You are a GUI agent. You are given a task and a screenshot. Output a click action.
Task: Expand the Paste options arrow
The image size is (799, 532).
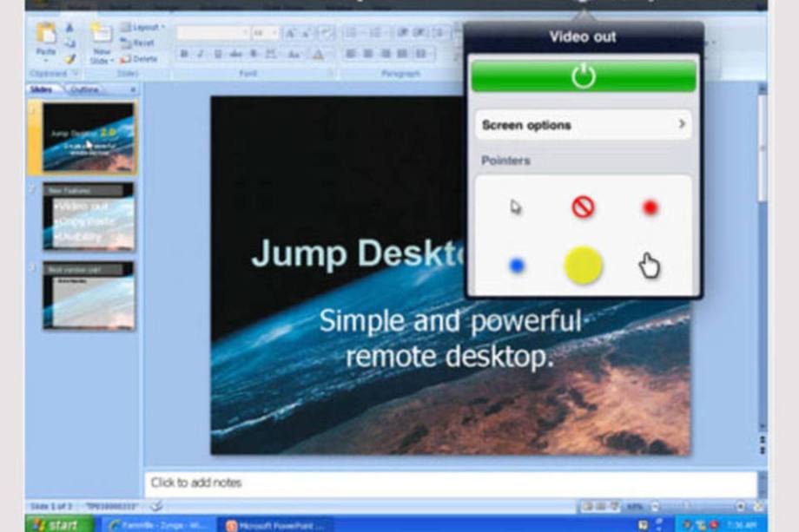click(46, 61)
